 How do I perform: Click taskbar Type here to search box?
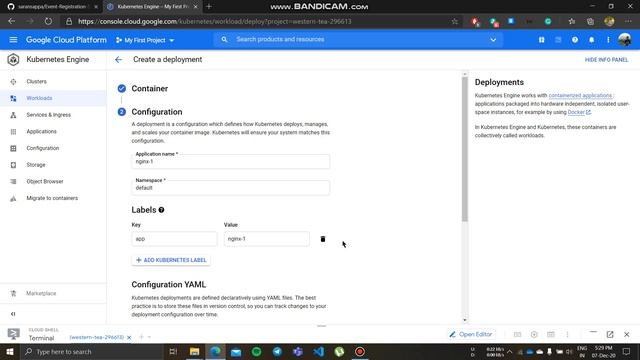(x=92, y=351)
